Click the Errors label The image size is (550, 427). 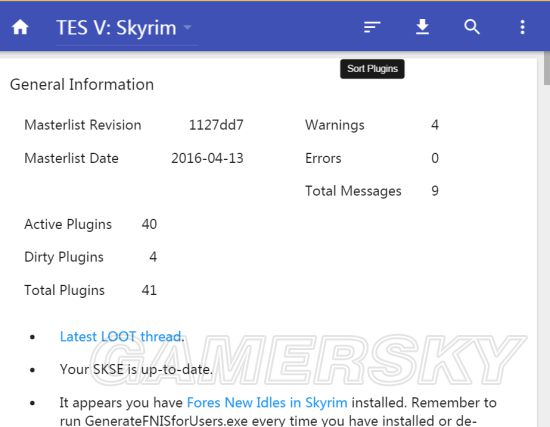pyautogui.click(x=323, y=158)
